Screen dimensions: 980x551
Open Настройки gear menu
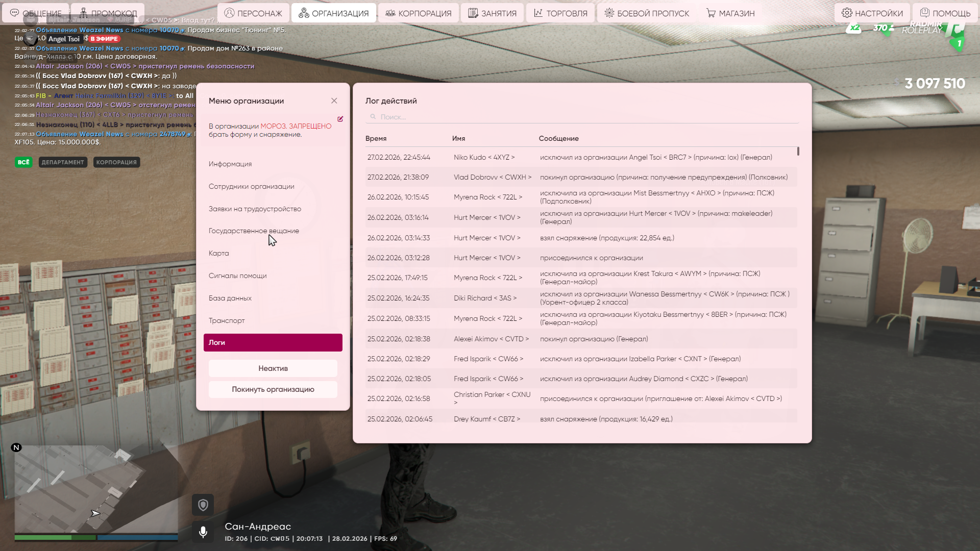click(872, 13)
